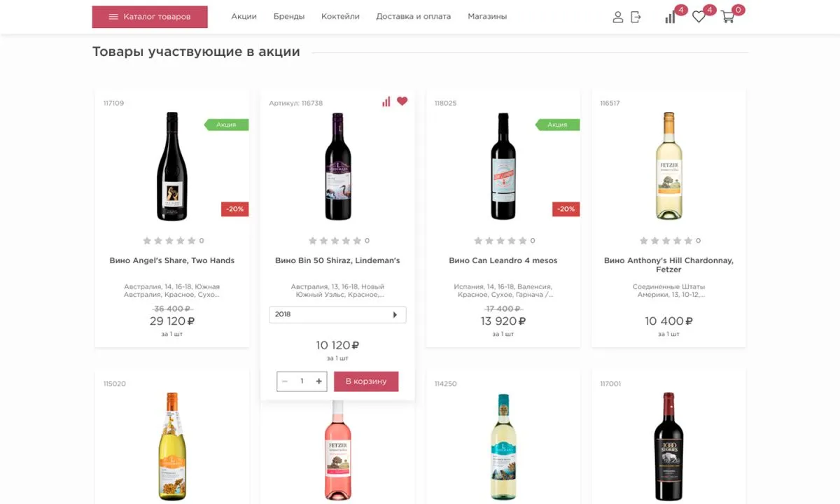Open the shopping cart icon

click(728, 18)
